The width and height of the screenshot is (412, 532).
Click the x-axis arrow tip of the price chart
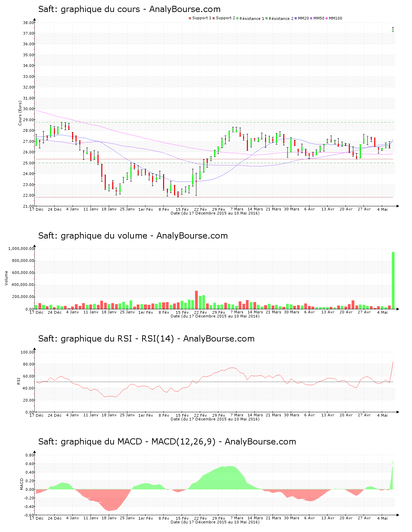tap(398, 206)
